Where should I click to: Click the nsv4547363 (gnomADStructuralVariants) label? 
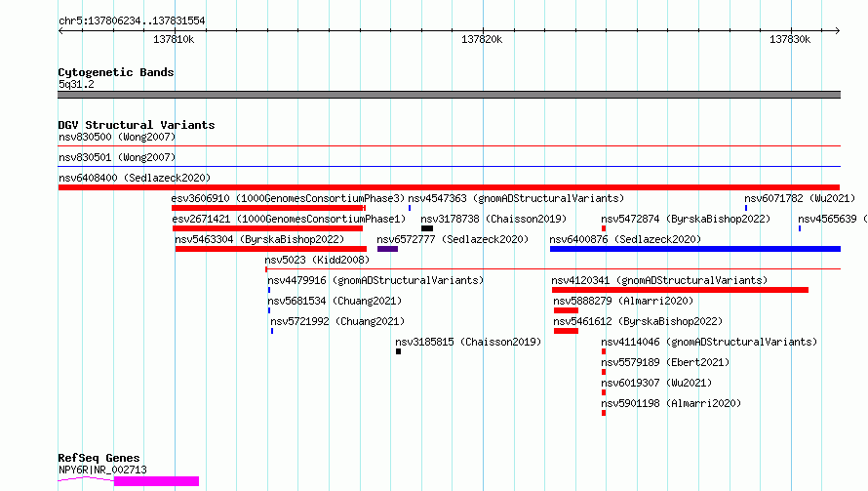click(x=516, y=198)
